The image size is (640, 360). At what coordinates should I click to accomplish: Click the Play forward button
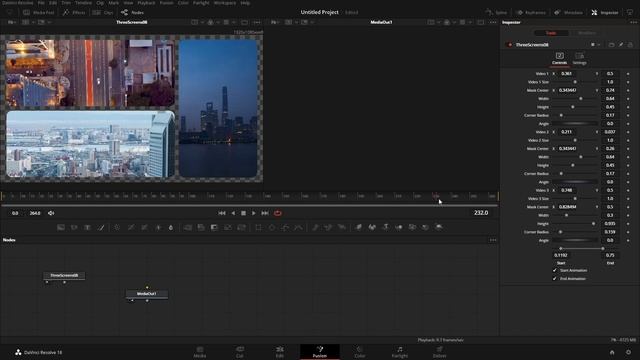(x=253, y=213)
